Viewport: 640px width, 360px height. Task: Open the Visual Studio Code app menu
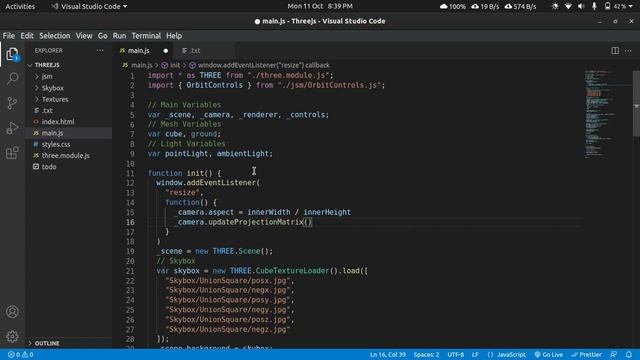click(x=89, y=7)
